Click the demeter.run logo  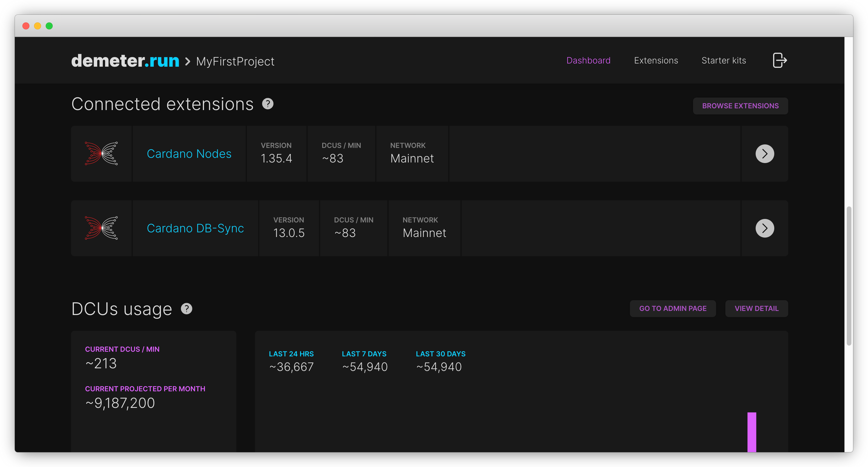(x=125, y=61)
